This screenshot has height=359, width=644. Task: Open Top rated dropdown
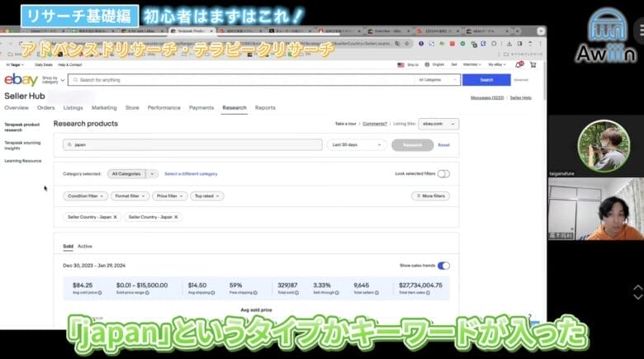[207, 196]
